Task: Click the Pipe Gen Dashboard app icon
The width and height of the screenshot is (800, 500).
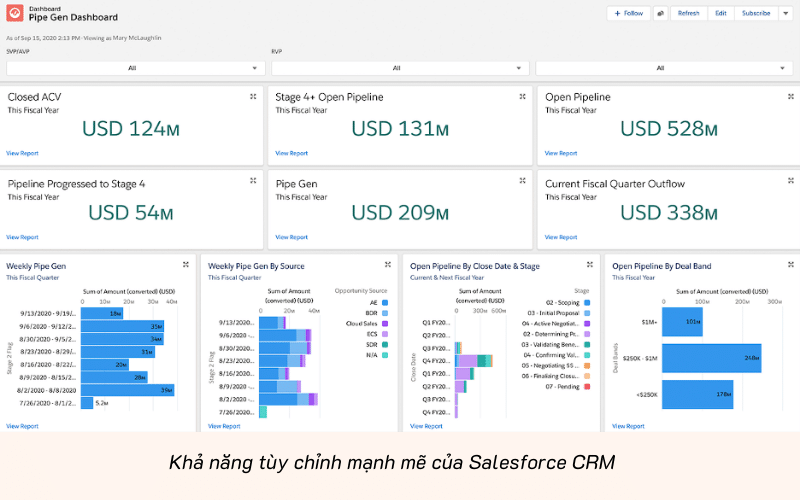Action: click(x=14, y=13)
